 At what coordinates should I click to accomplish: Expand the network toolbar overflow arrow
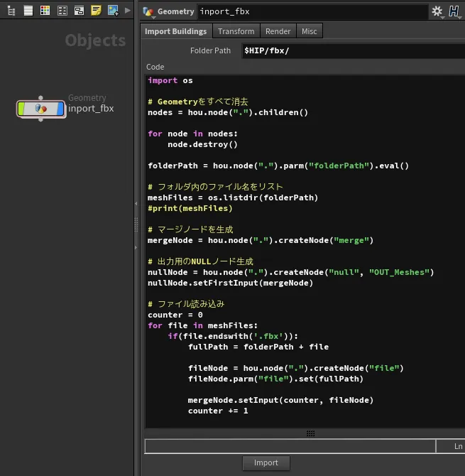(x=128, y=11)
